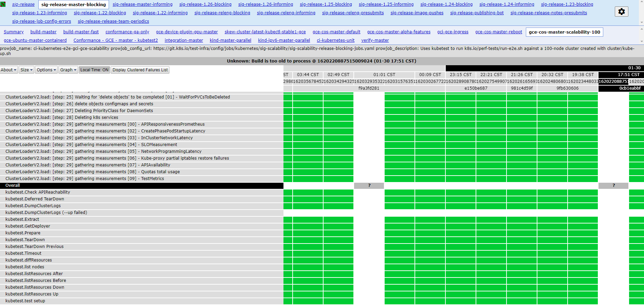Expand the Size dropdown menu

pos(26,70)
